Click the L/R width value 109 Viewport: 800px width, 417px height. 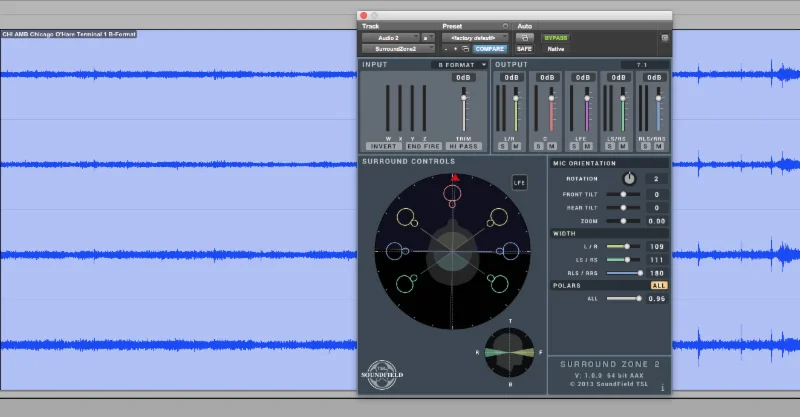pos(657,247)
